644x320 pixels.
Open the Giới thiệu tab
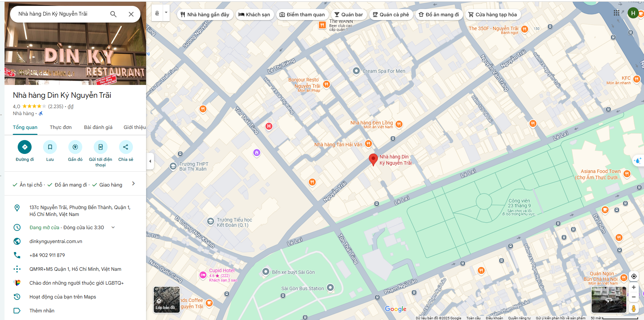point(135,127)
